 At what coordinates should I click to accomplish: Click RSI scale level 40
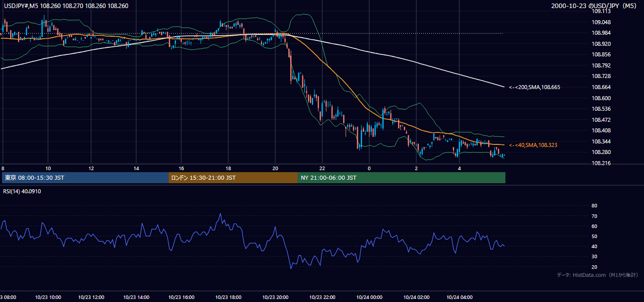click(594, 246)
